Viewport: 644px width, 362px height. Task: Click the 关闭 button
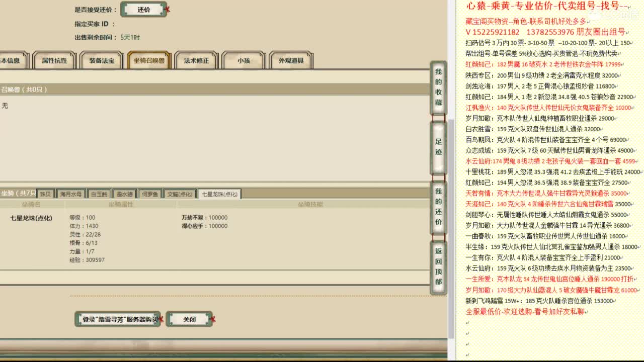[x=190, y=319]
